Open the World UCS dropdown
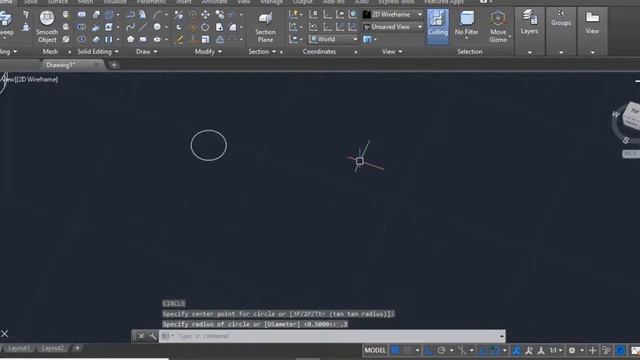Image resolution: width=640 pixels, height=360 pixels. coord(333,39)
